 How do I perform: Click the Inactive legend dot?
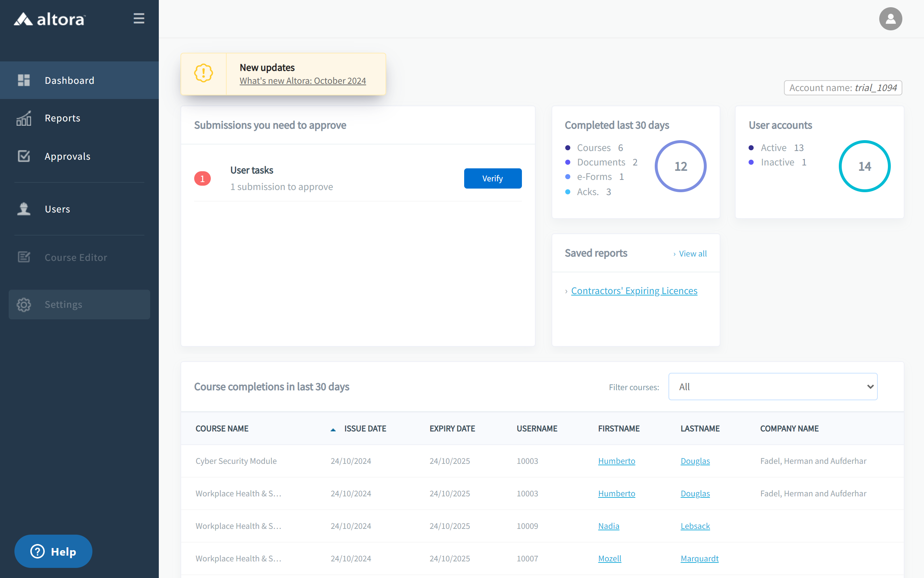751,162
